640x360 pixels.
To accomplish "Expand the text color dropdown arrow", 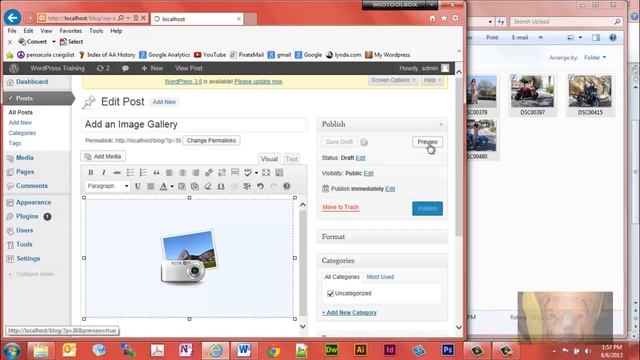I will point(172,186).
